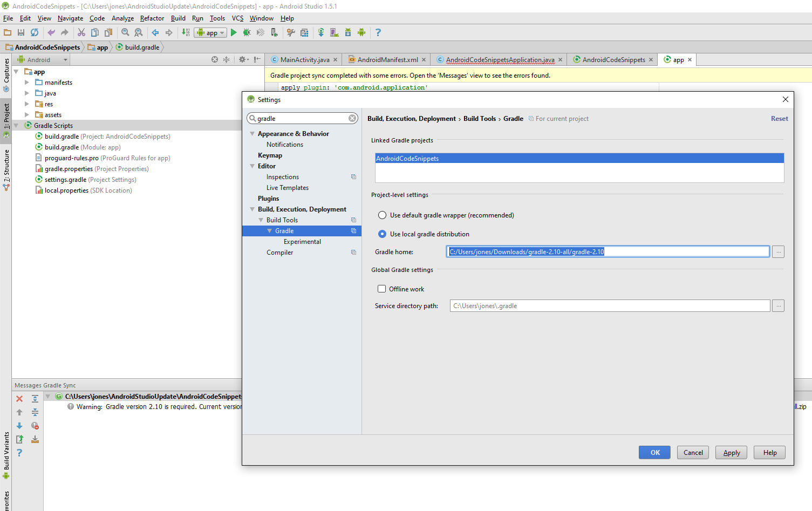Select Live Templates in settings tree
Viewport: 812px width, 511px height.
coord(287,188)
